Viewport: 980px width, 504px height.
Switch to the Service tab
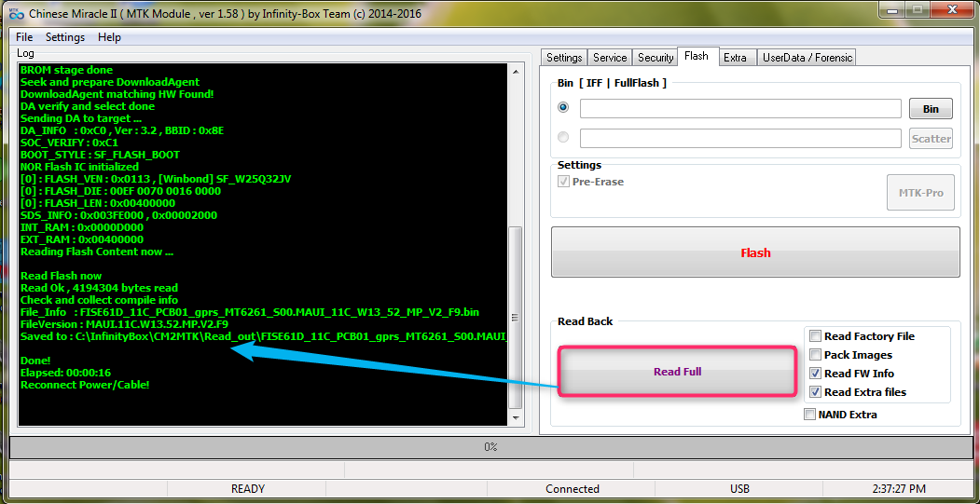(x=610, y=58)
